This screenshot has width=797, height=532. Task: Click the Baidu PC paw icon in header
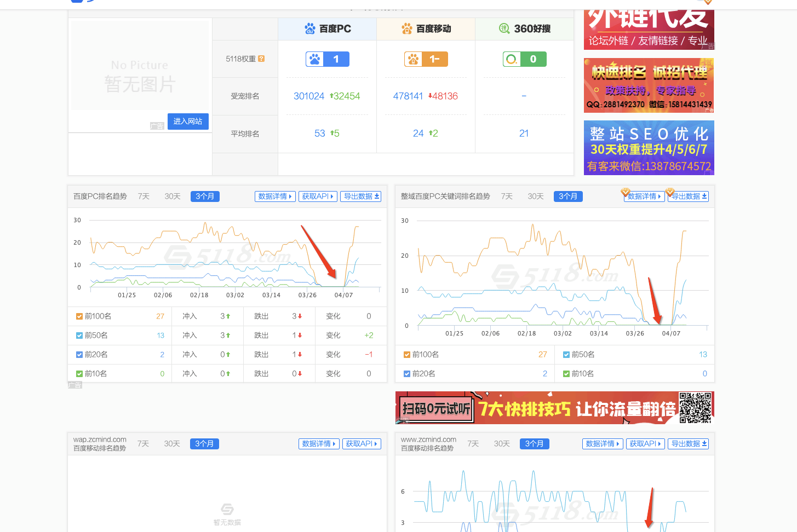click(310, 28)
